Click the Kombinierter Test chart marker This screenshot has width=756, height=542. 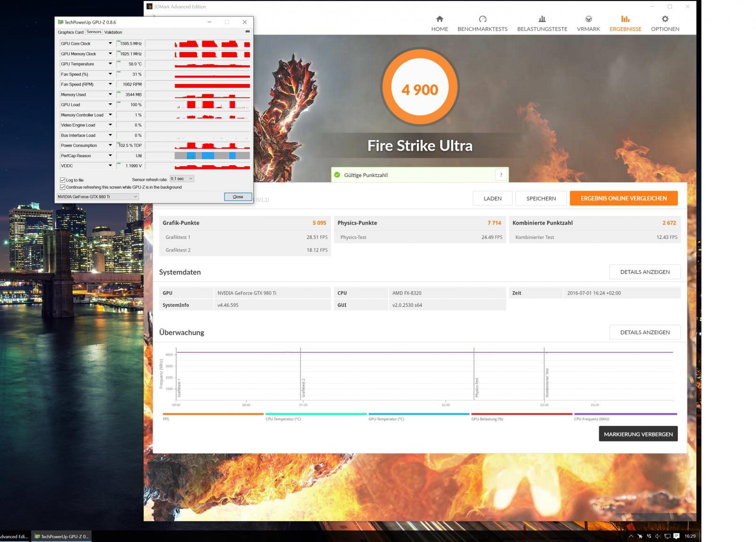point(547,383)
